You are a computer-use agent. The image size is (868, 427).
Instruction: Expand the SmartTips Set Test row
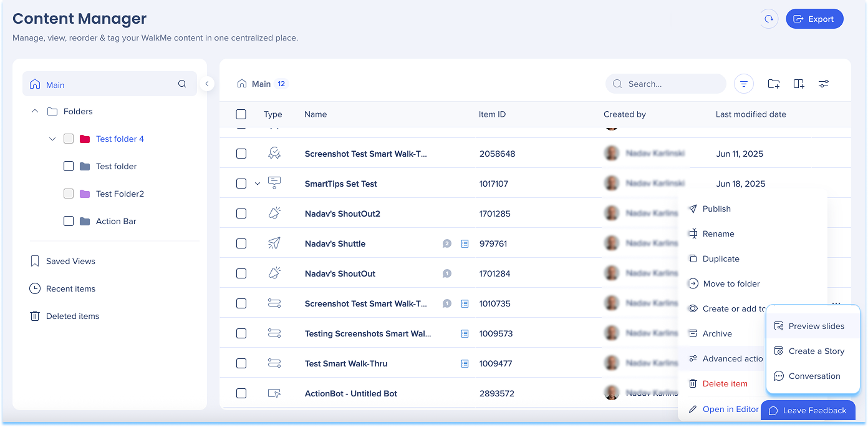click(x=258, y=184)
